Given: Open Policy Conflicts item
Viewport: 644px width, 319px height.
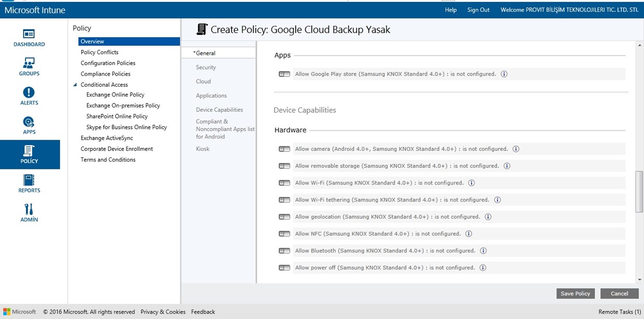Looking at the screenshot, I should (x=99, y=52).
